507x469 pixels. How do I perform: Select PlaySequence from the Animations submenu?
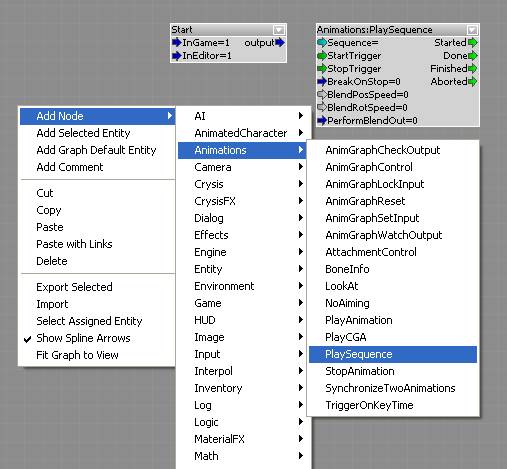tap(393, 354)
